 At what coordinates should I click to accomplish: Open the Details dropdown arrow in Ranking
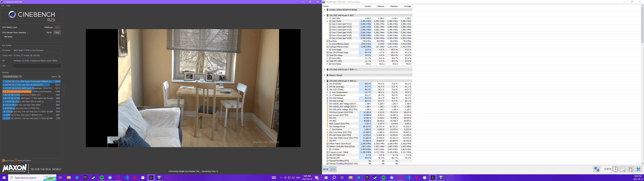click(60, 76)
